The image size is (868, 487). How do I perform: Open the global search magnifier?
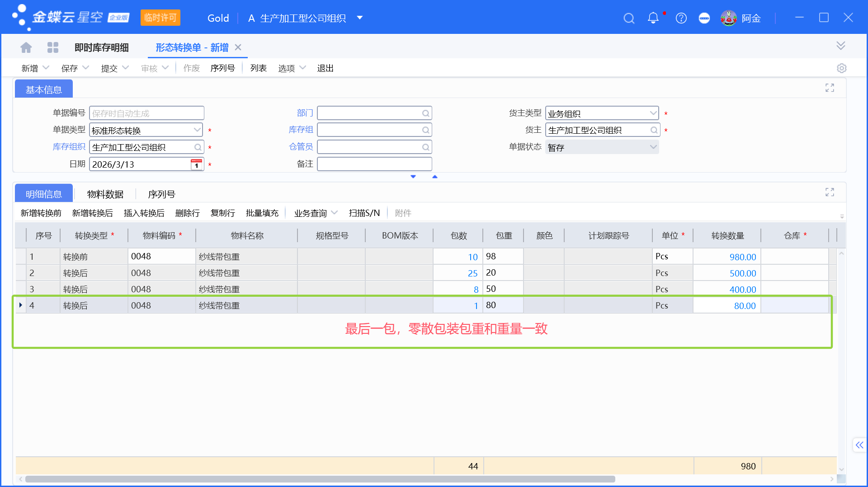pyautogui.click(x=628, y=18)
